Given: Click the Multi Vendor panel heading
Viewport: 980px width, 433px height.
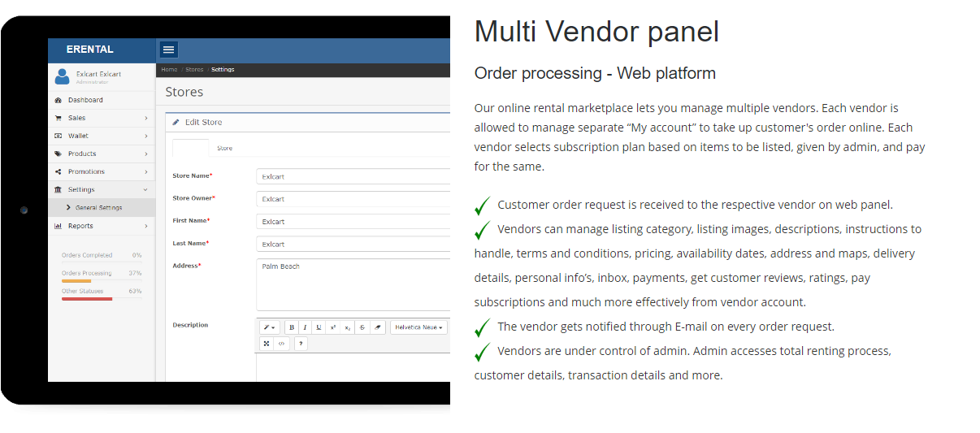Looking at the screenshot, I should point(596,32).
